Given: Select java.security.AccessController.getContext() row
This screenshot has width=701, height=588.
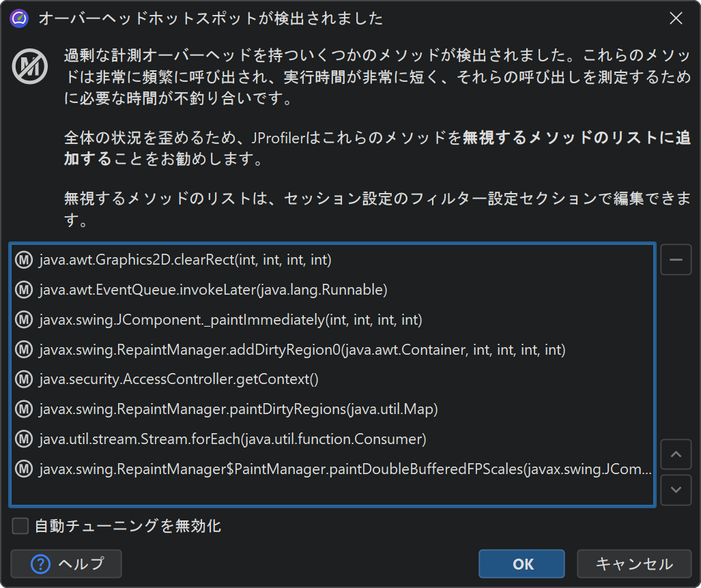Looking at the screenshot, I should [x=332, y=379].
